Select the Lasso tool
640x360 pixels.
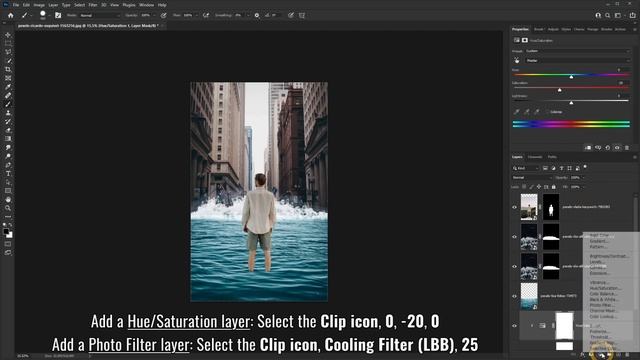[8, 52]
